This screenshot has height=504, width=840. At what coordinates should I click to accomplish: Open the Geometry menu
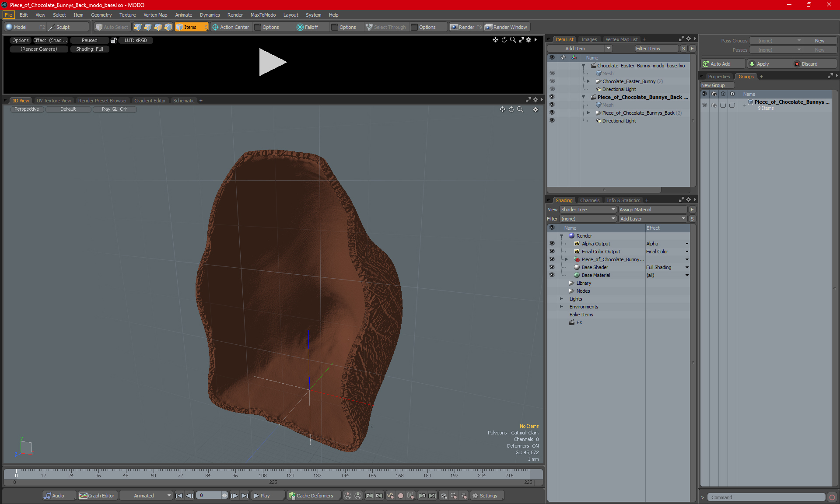[x=101, y=15]
